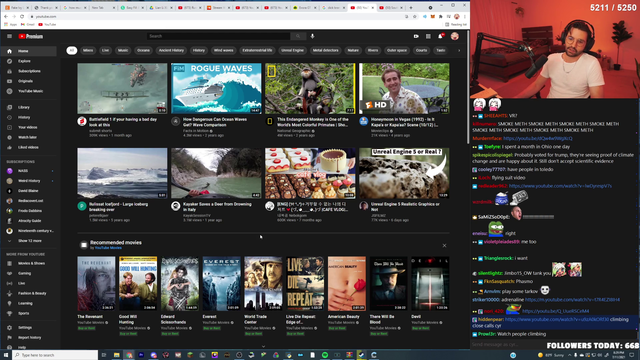Open Library in the sidebar

[29, 107]
